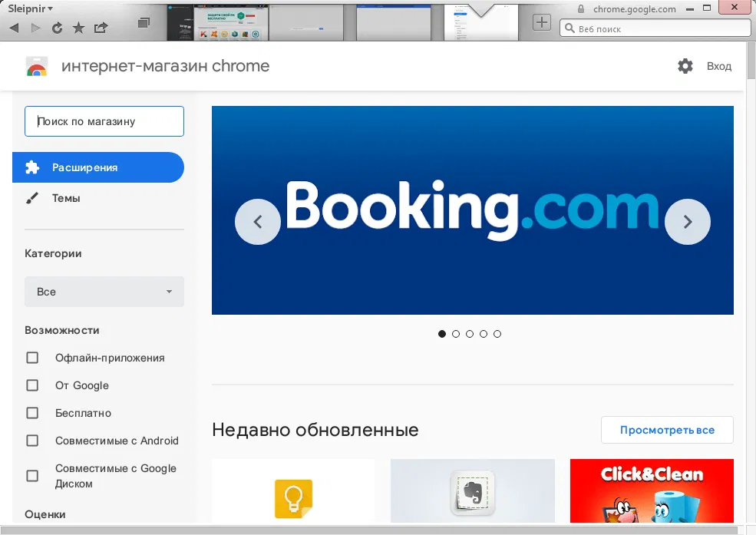756x535 pixels.
Task: Click the chrome.google.com address text
Action: pyautogui.click(x=635, y=8)
